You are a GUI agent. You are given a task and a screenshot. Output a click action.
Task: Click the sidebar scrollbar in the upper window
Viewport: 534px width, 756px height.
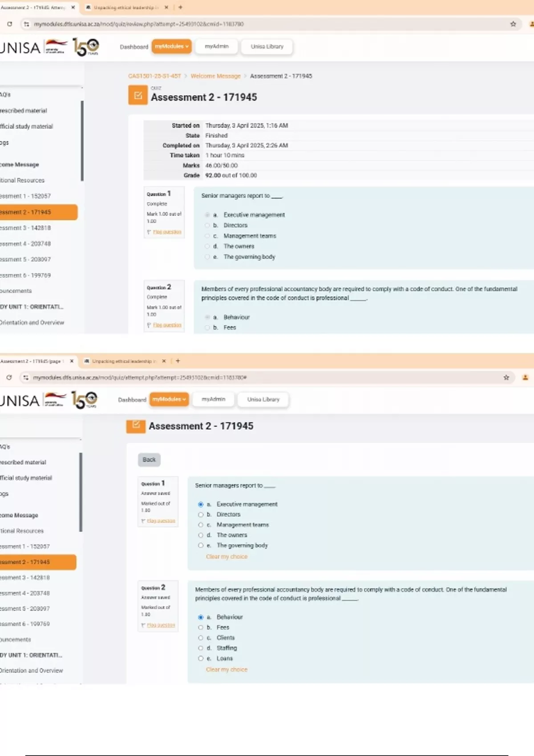click(82, 141)
